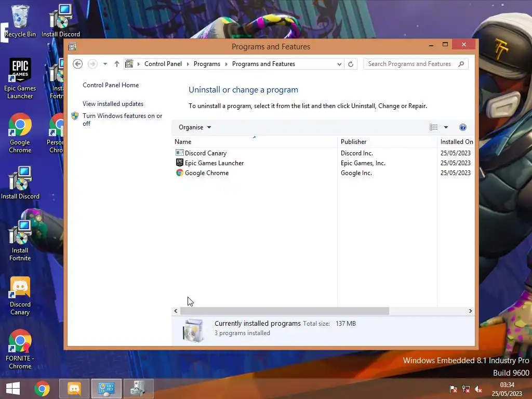This screenshot has width=532, height=399.
Task: Select the Epic Games Launcher desktop shortcut
Action: click(x=20, y=79)
